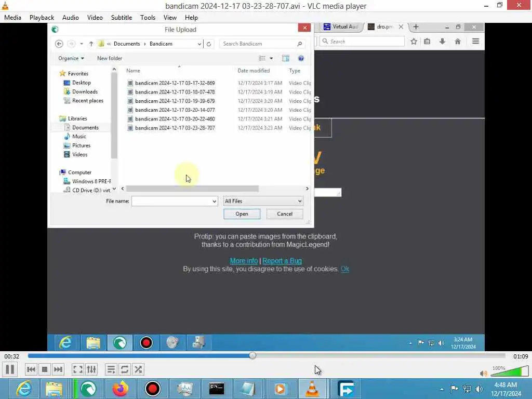Open the Organize dropdown menu
The height and width of the screenshot is (399, 532).
(x=71, y=58)
